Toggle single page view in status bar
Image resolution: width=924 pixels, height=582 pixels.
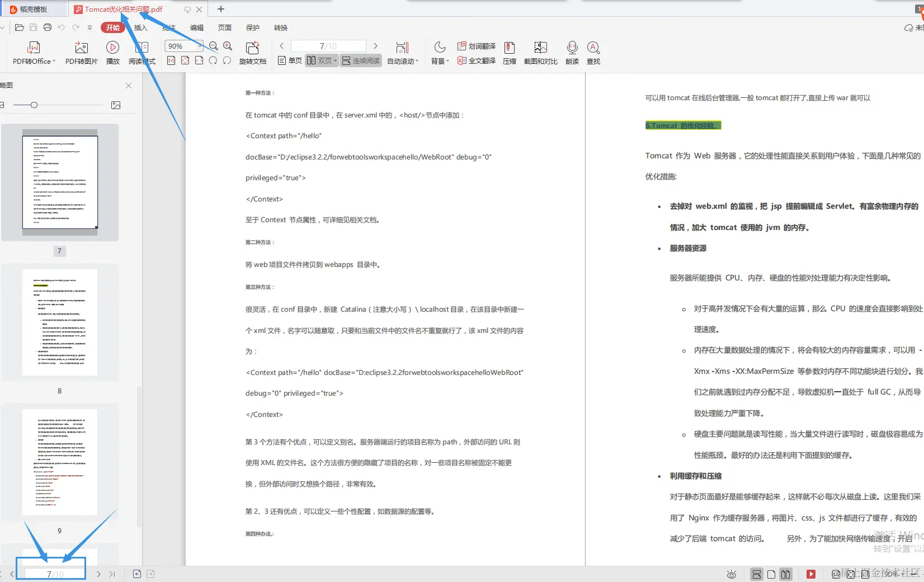pyautogui.click(x=771, y=574)
